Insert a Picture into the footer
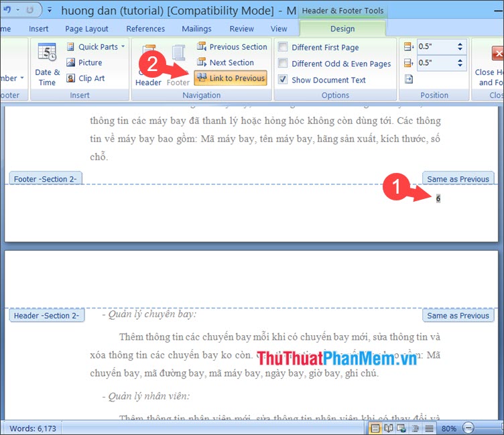Image resolution: width=504 pixels, height=435 pixels. (84, 62)
